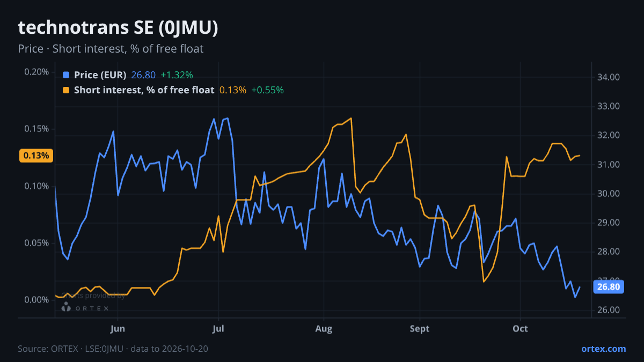
Task: Click the 26.00 right axis label
Action: 609,310
